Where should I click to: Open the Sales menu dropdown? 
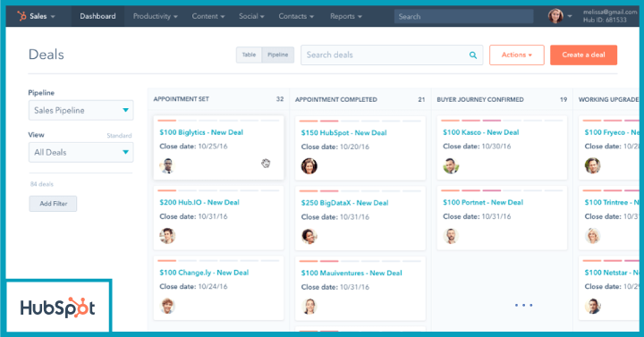tap(42, 16)
